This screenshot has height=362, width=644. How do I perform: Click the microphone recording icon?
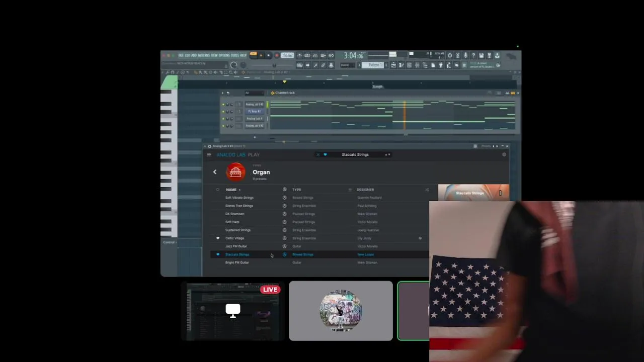pos(465,55)
